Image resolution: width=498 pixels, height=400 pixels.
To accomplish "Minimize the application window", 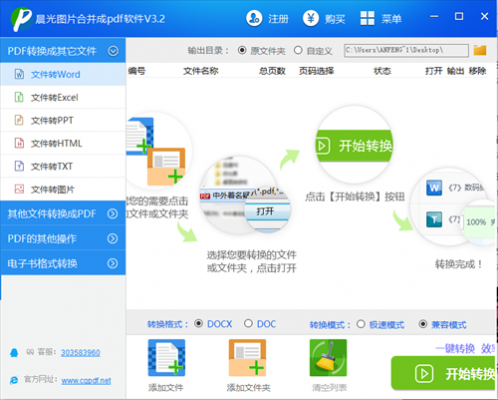I will [434, 16].
